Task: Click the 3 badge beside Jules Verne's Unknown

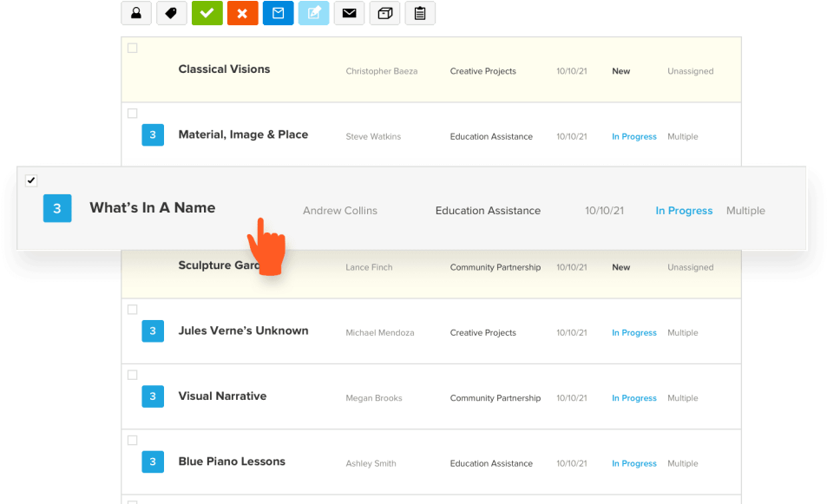Action: click(153, 331)
